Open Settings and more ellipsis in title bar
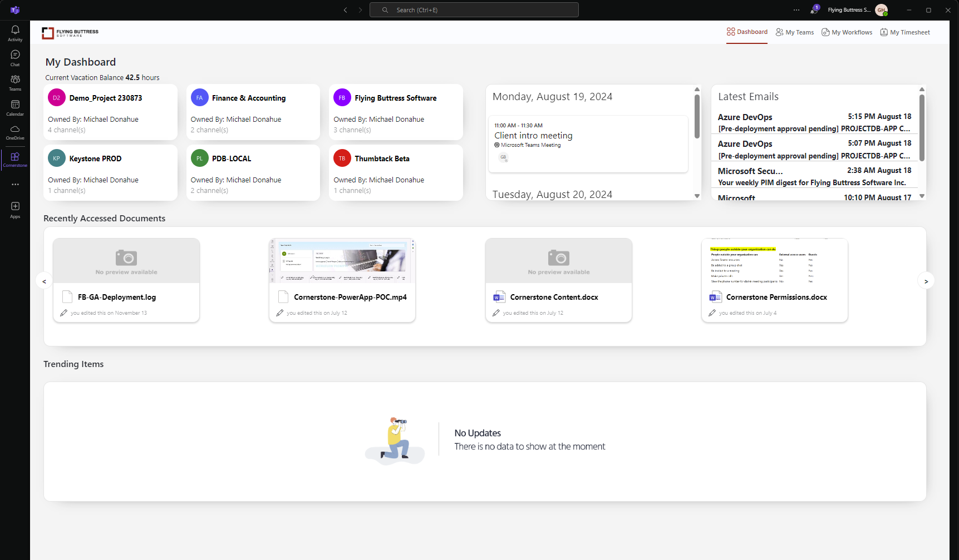The width and height of the screenshot is (959, 560). click(x=796, y=10)
